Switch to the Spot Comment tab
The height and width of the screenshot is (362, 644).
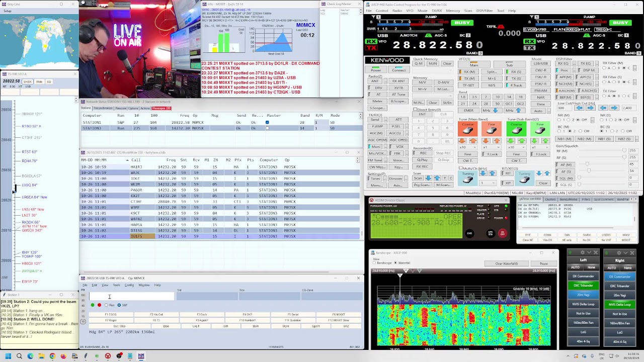(x=604, y=200)
